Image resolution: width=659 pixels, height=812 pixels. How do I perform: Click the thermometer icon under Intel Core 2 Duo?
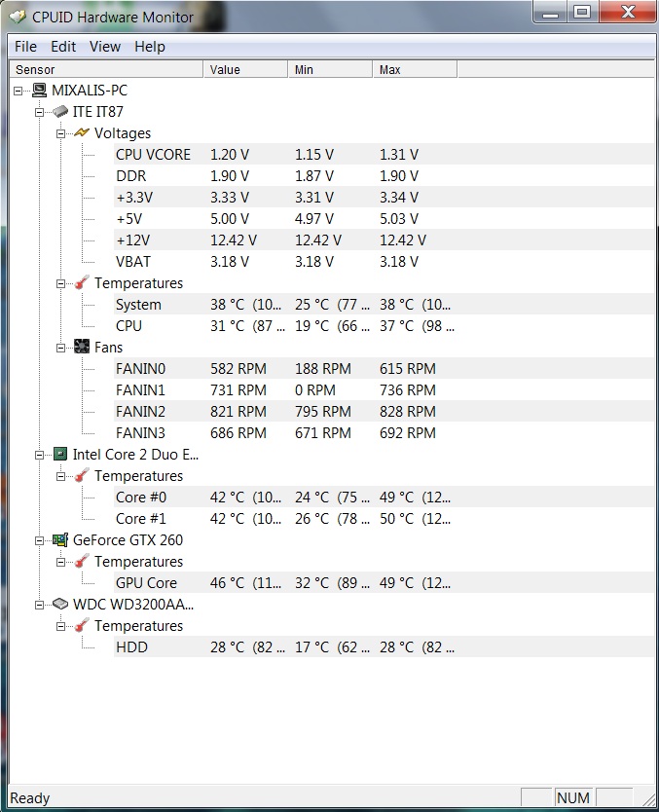[81, 475]
